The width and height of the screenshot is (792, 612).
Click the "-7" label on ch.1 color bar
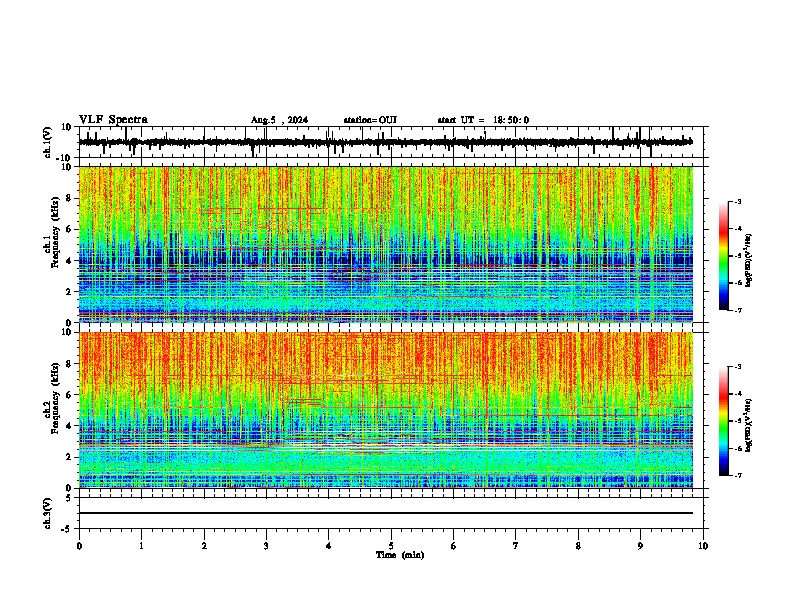pyautogui.click(x=738, y=310)
